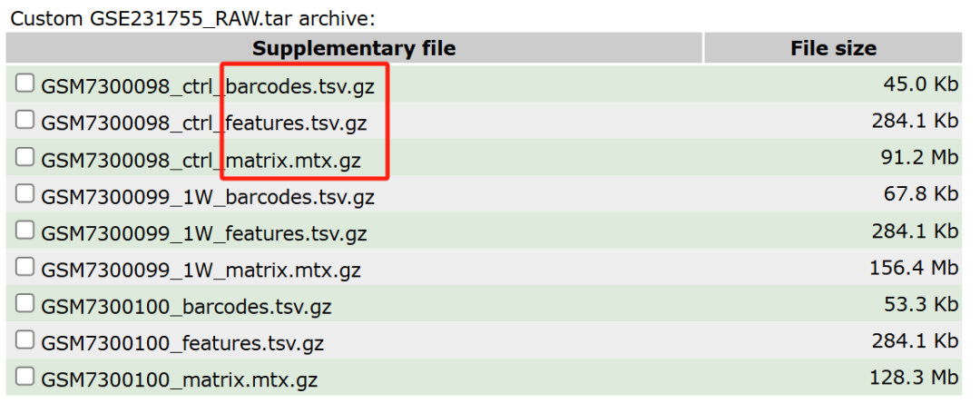Click the 91.2 Mb file size cell
The height and width of the screenshot is (403, 980).
coord(919,157)
